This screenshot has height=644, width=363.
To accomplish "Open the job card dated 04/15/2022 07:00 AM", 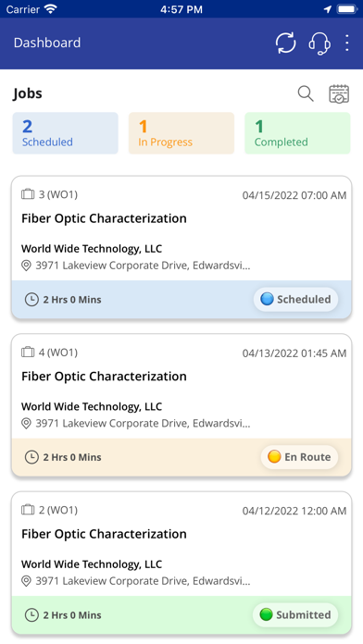I will click(181, 247).
